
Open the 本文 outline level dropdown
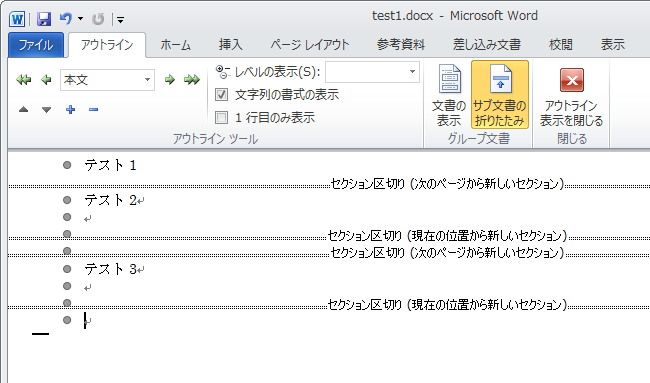tap(147, 80)
